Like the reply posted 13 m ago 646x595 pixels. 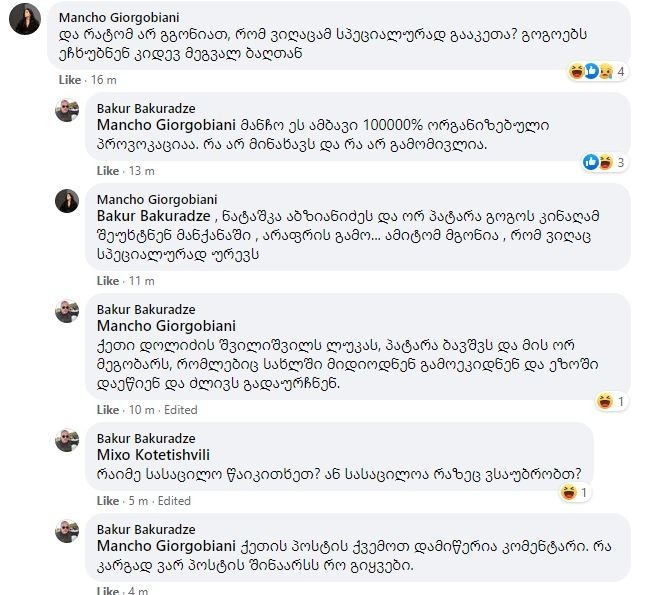pos(108,171)
